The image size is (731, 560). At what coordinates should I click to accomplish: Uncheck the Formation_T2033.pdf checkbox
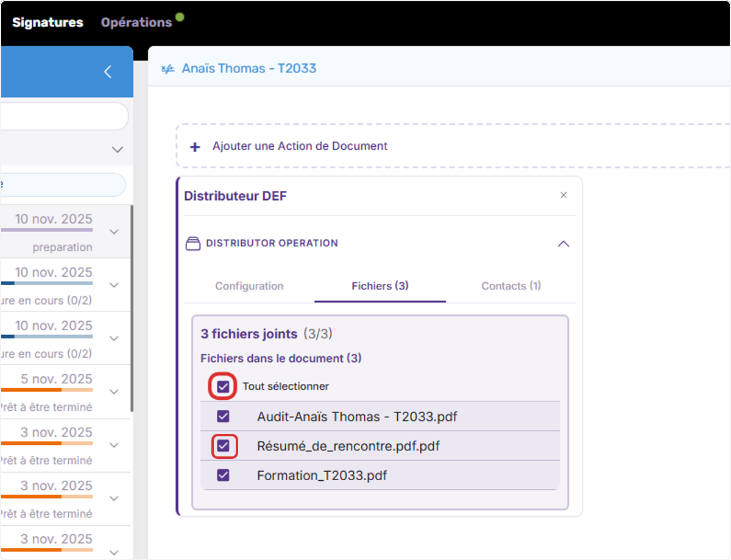click(223, 475)
